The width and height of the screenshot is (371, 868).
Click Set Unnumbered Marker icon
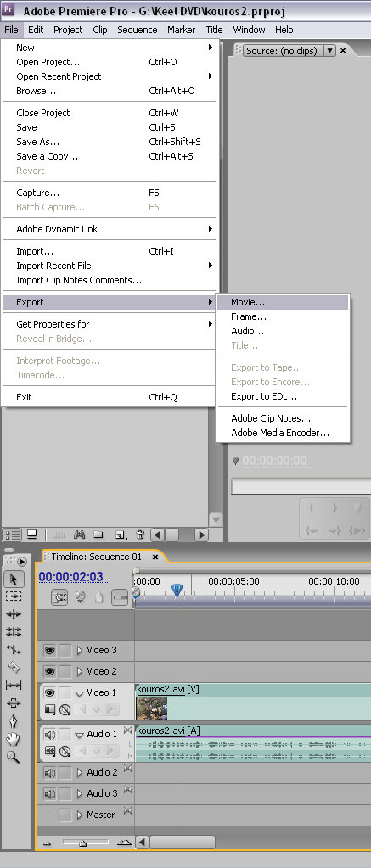[x=99, y=597]
